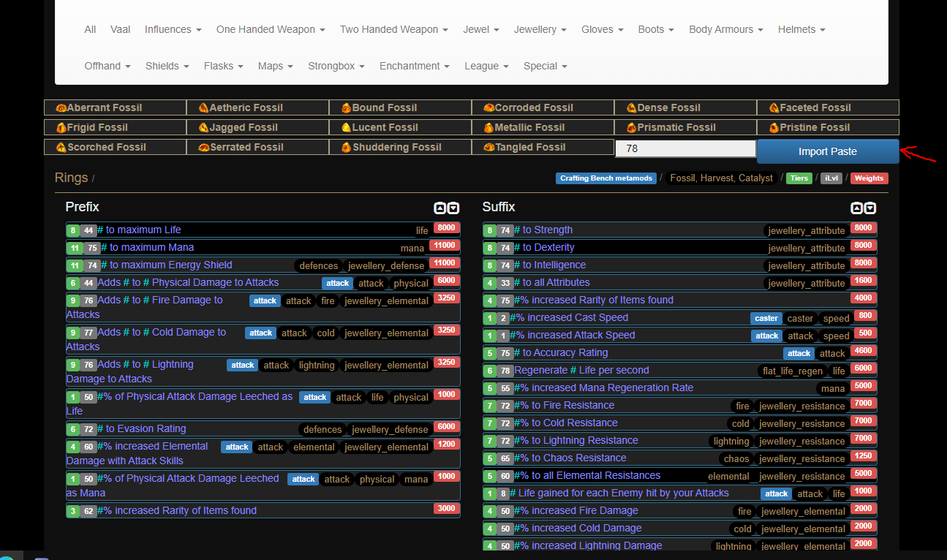Click the 'chaos' tag on Chaos Resistance
This screenshot has height=560, width=947.
point(736,459)
